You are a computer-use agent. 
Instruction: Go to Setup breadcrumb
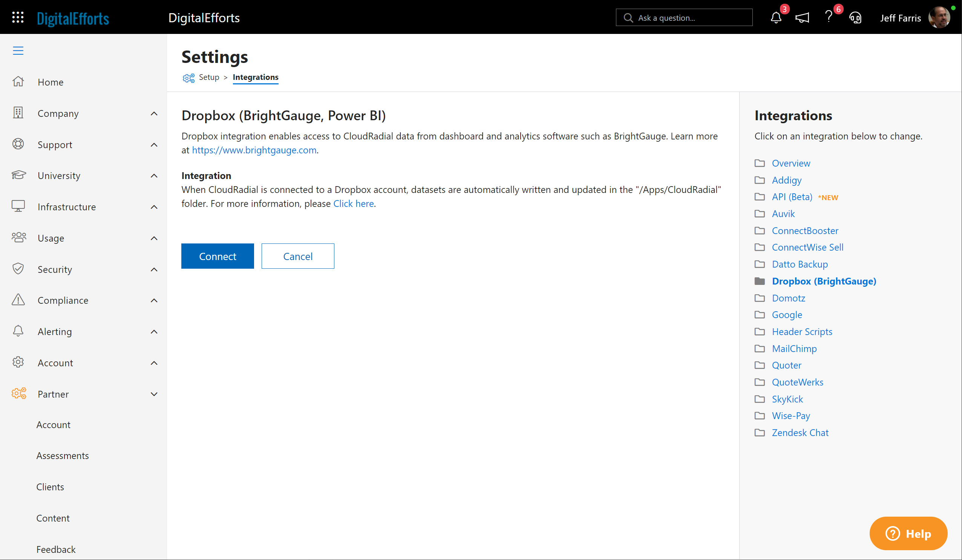(209, 77)
